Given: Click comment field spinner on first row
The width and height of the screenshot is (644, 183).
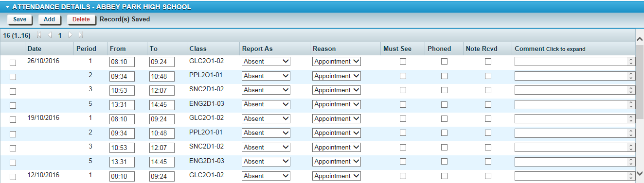Looking at the screenshot, I should pos(631,62).
